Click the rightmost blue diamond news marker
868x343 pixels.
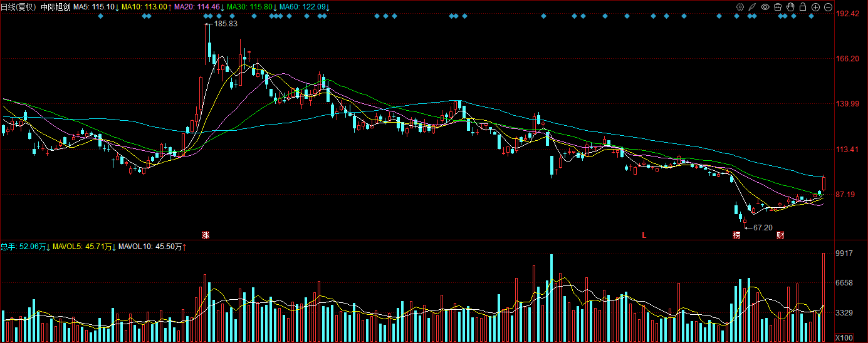pyautogui.click(x=811, y=16)
